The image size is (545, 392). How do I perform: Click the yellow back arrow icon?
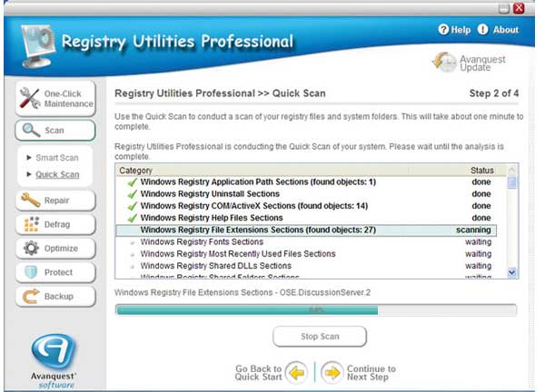click(296, 373)
